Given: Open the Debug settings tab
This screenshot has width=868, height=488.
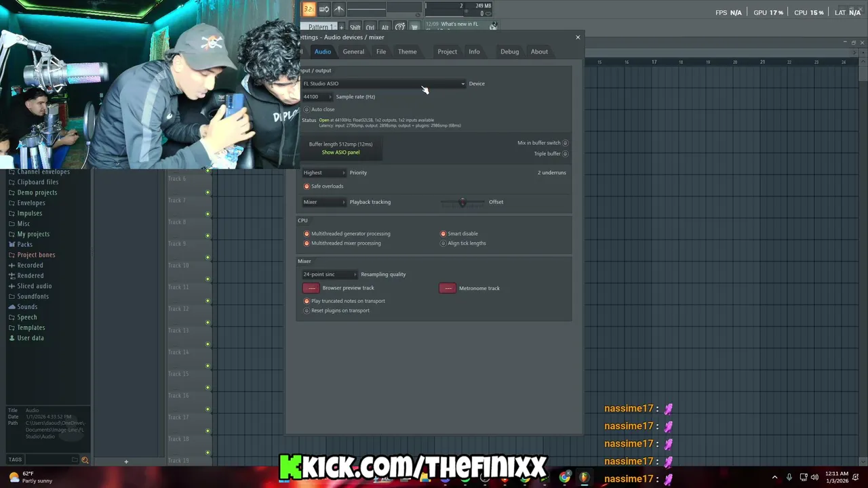Looking at the screenshot, I should (509, 52).
